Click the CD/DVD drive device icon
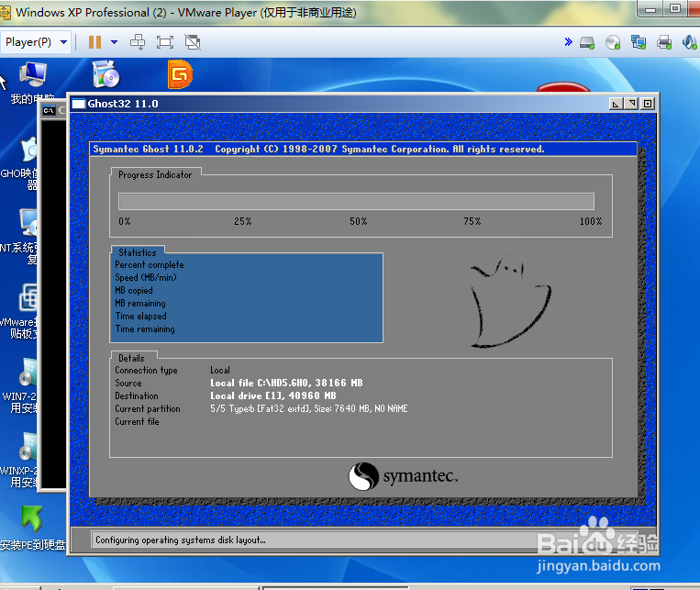The width and height of the screenshot is (700, 590). point(613,42)
